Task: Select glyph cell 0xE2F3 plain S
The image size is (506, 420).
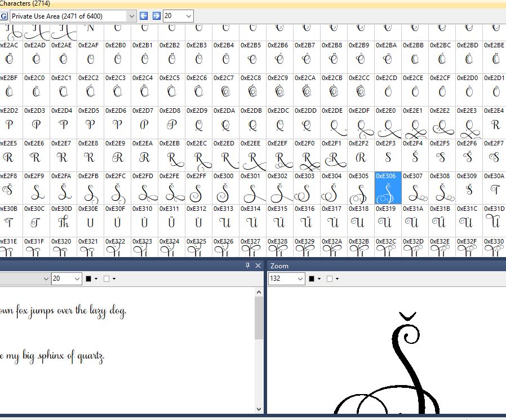Action: coord(388,155)
